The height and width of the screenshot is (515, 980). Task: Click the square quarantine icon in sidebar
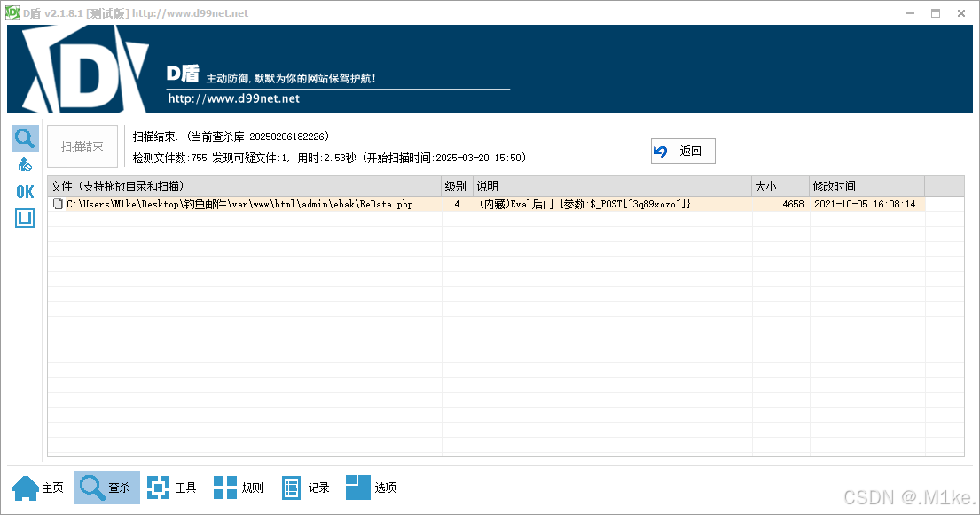pyautogui.click(x=25, y=218)
